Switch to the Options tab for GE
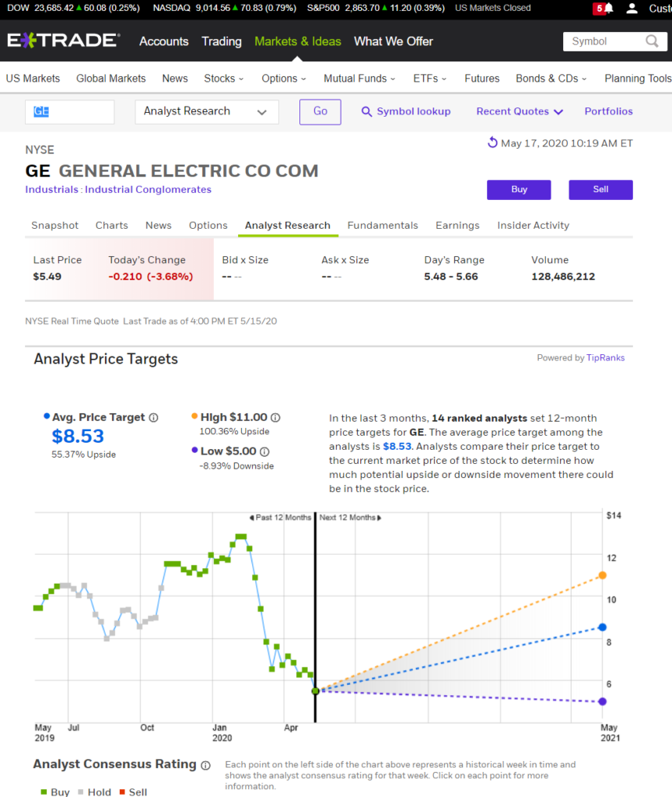 [208, 225]
